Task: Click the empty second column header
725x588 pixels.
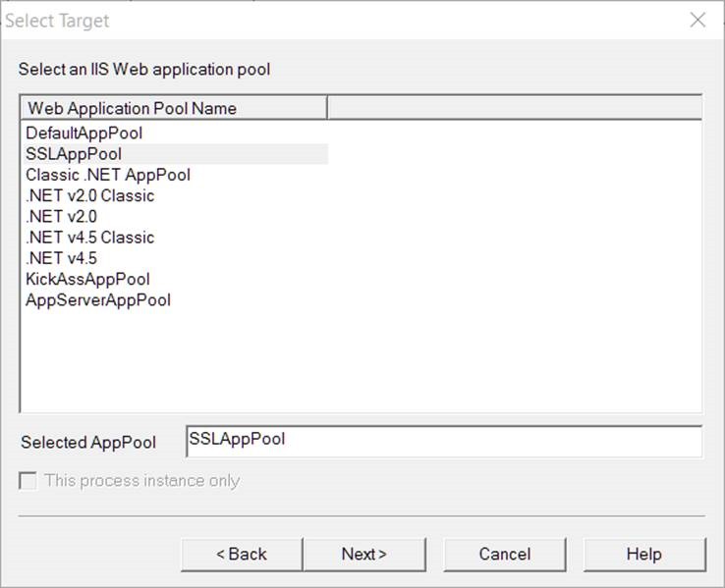Action: point(514,108)
